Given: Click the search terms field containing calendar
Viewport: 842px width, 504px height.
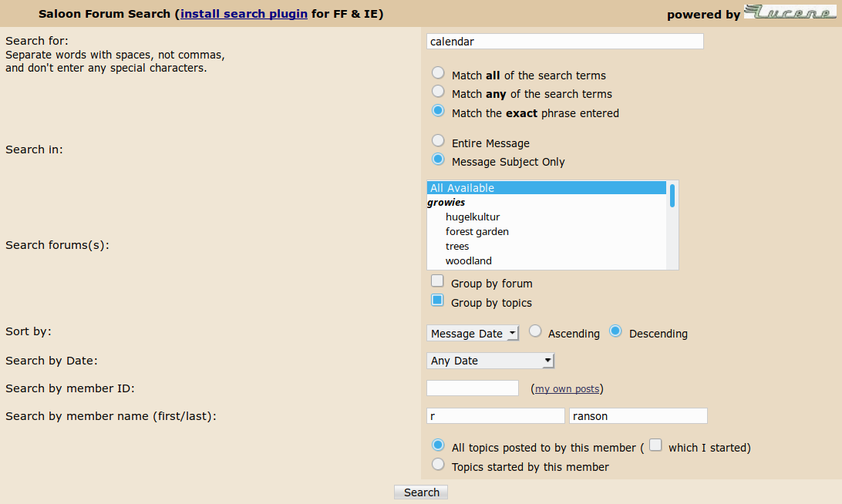Looking at the screenshot, I should [x=565, y=42].
